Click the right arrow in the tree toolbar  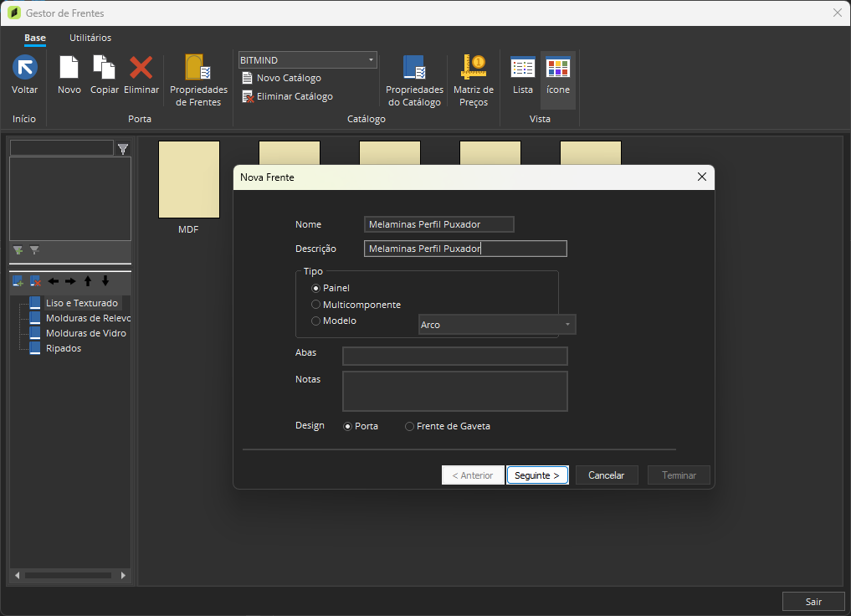point(70,281)
